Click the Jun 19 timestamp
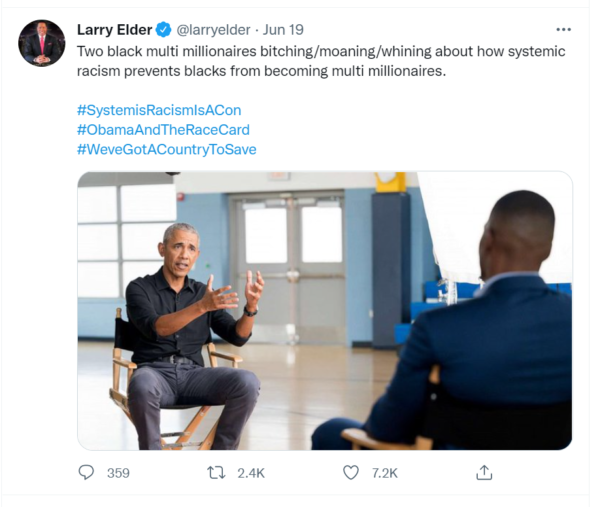The width and height of the screenshot is (600, 507). (284, 30)
